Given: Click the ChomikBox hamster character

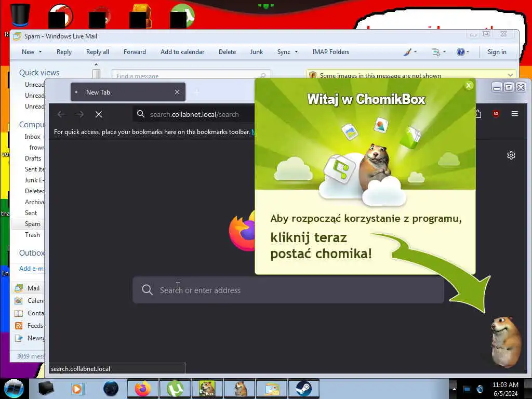Looking at the screenshot, I should (506, 342).
